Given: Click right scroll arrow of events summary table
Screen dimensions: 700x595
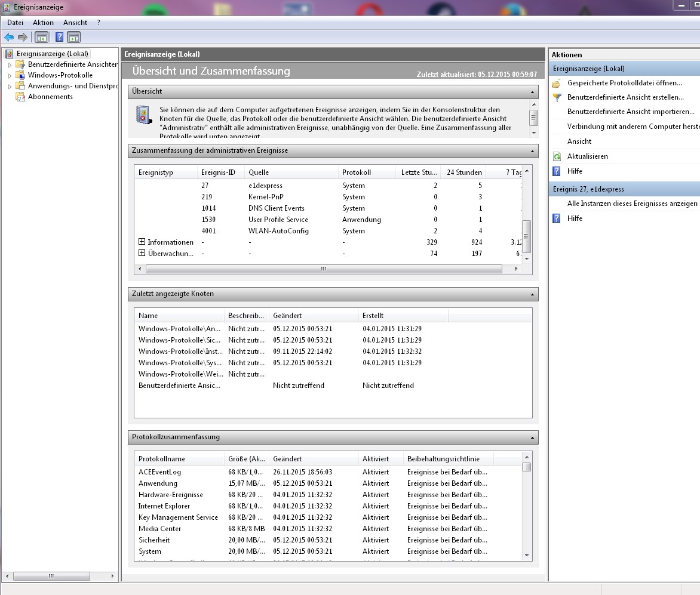Looking at the screenshot, I should (x=517, y=269).
